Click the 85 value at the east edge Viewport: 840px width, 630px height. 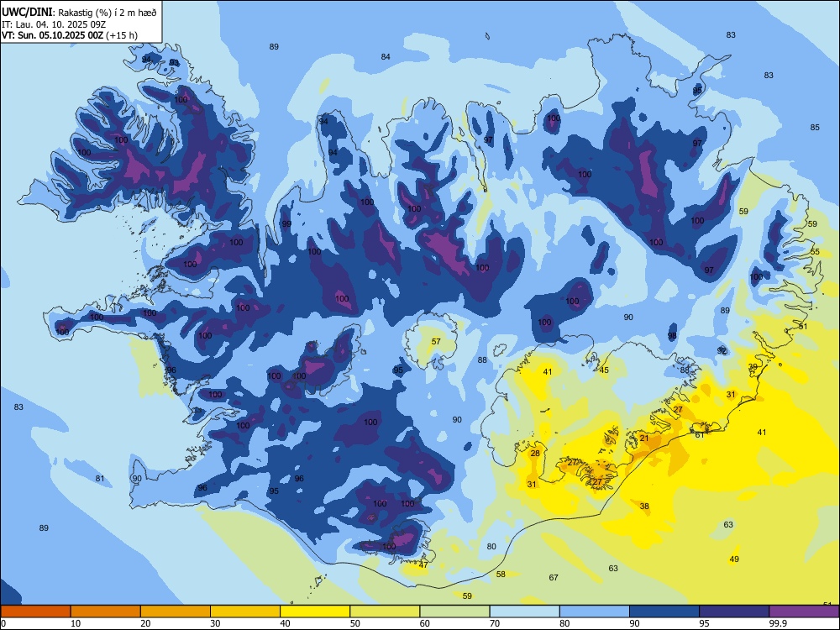[815, 128]
